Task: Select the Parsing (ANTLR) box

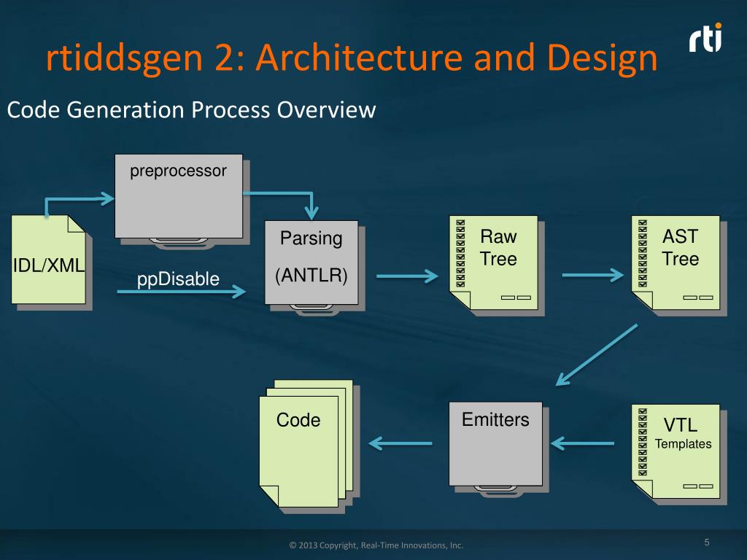Action: [311, 262]
